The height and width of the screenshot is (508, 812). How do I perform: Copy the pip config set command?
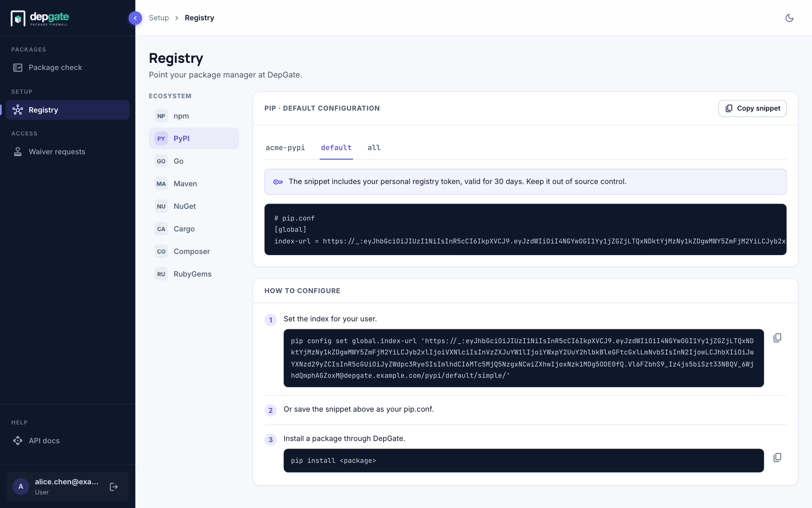(777, 338)
